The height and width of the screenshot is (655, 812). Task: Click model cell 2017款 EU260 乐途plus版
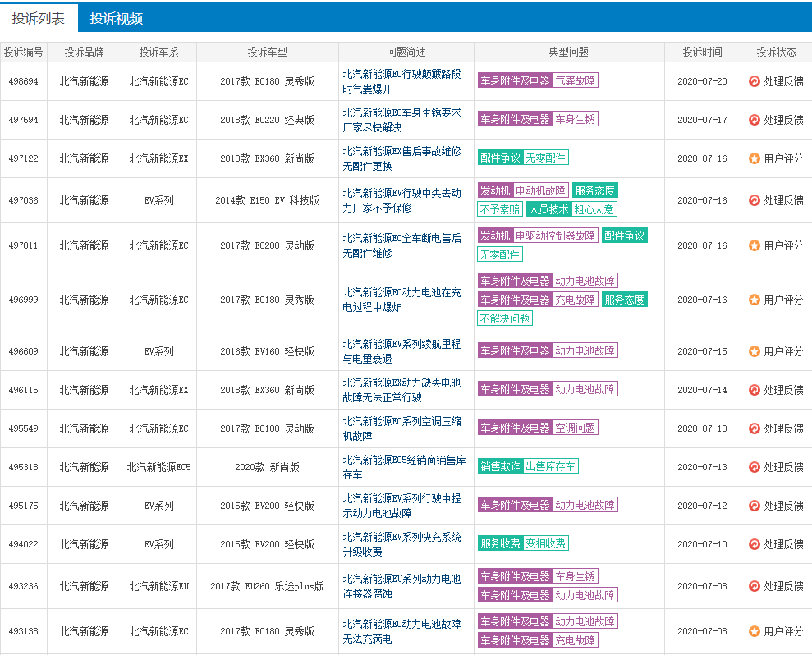[267, 586]
